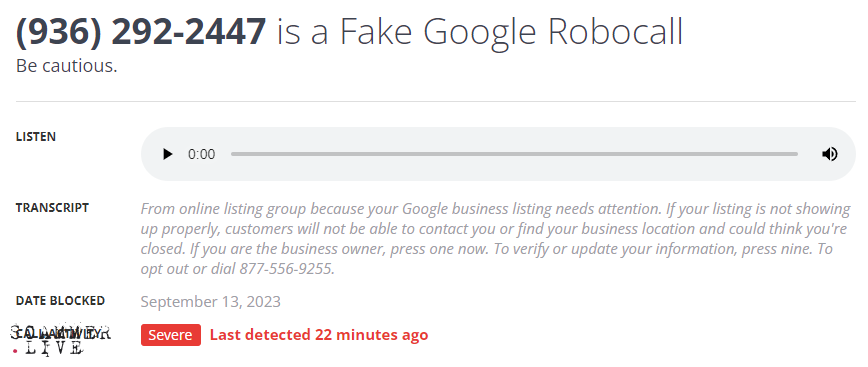The height and width of the screenshot is (367, 868).
Task: Click the red Severe badge
Action: click(x=170, y=335)
